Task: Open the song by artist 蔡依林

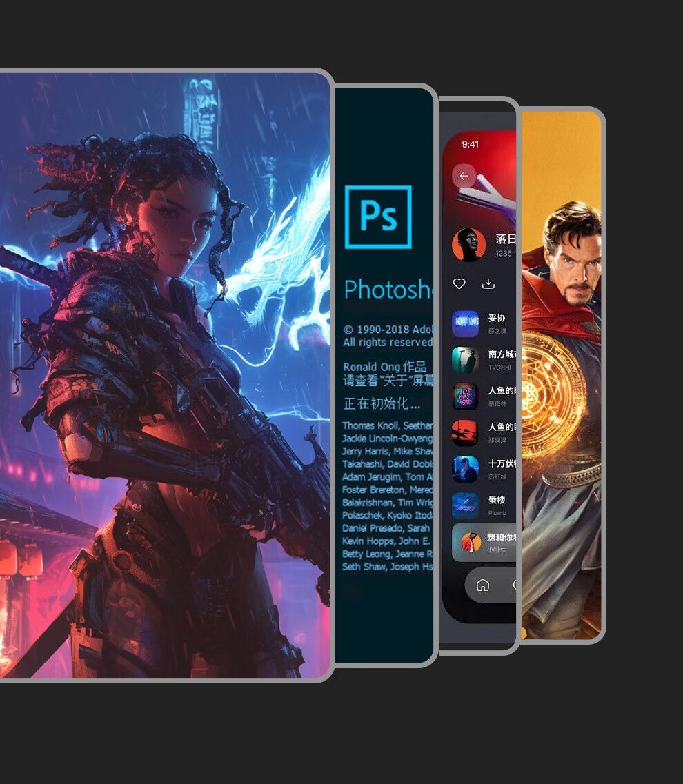Action: tap(484, 396)
